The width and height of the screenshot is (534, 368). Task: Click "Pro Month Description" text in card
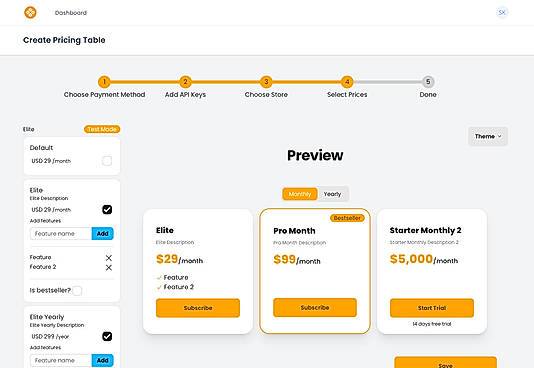(x=300, y=243)
